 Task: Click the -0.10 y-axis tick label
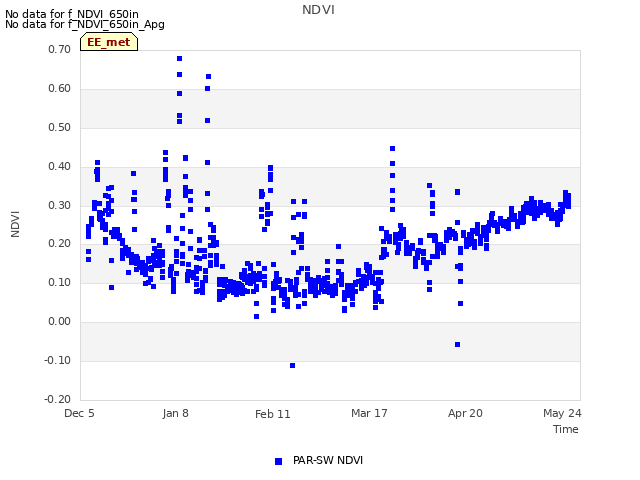[x=58, y=360]
